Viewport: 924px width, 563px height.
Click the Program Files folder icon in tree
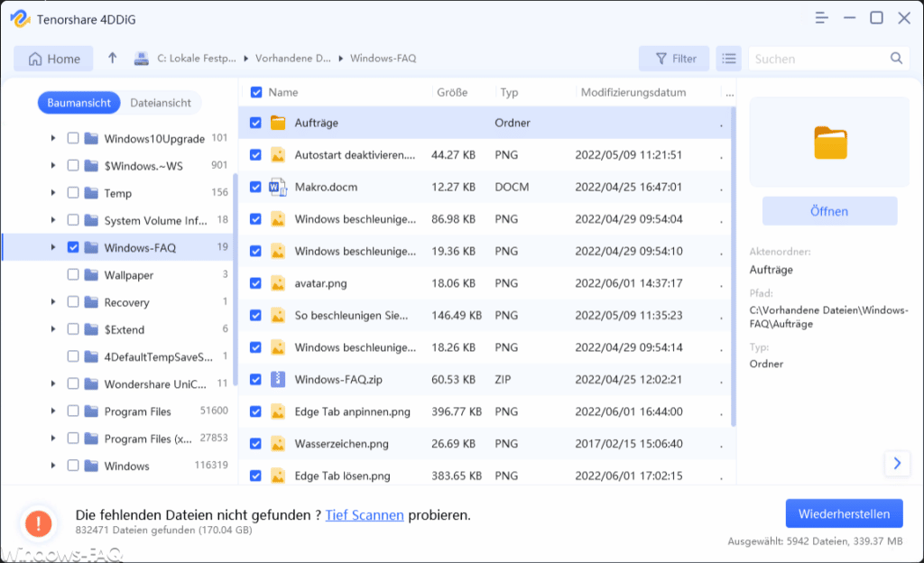(91, 411)
